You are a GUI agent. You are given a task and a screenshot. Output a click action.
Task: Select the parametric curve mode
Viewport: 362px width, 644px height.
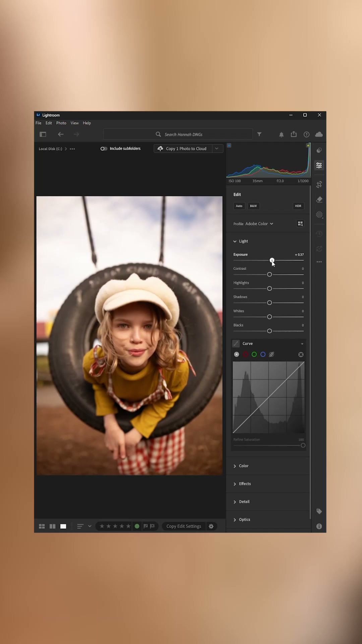(271, 355)
